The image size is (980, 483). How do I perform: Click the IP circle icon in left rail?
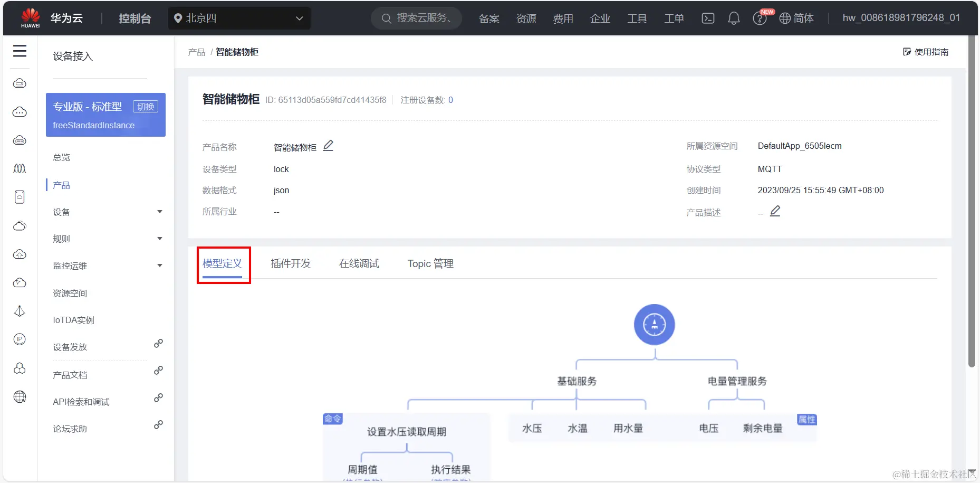coord(20,339)
